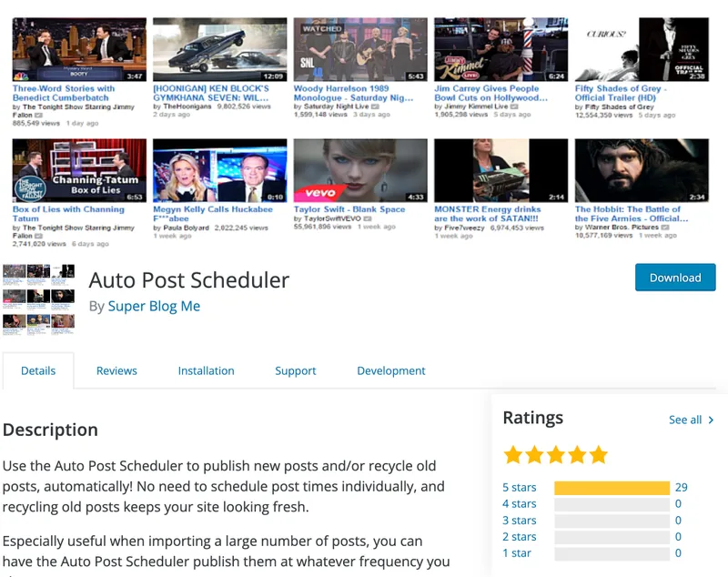Open the Installation tab
728x577 pixels.
207,371
